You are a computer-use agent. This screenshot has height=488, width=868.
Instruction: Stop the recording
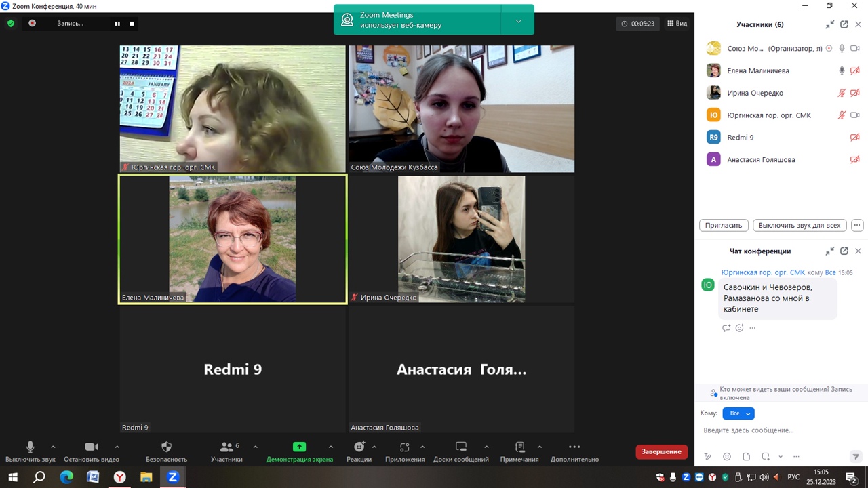point(132,24)
